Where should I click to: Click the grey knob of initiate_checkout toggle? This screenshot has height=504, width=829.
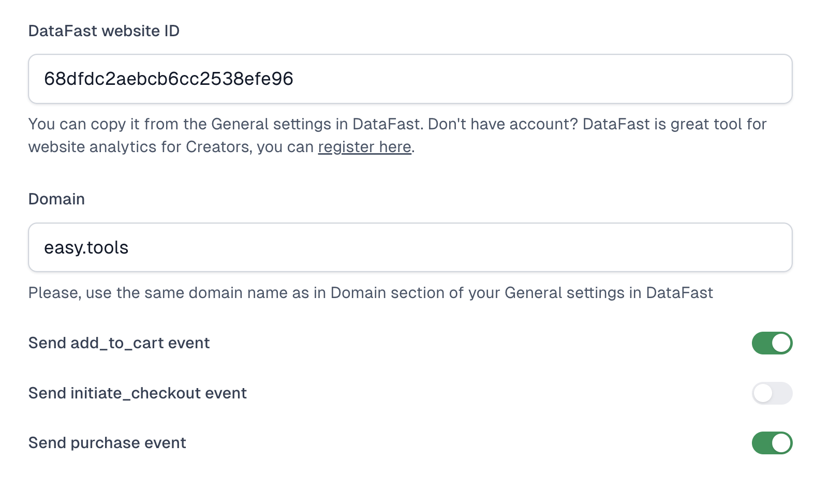coord(763,393)
